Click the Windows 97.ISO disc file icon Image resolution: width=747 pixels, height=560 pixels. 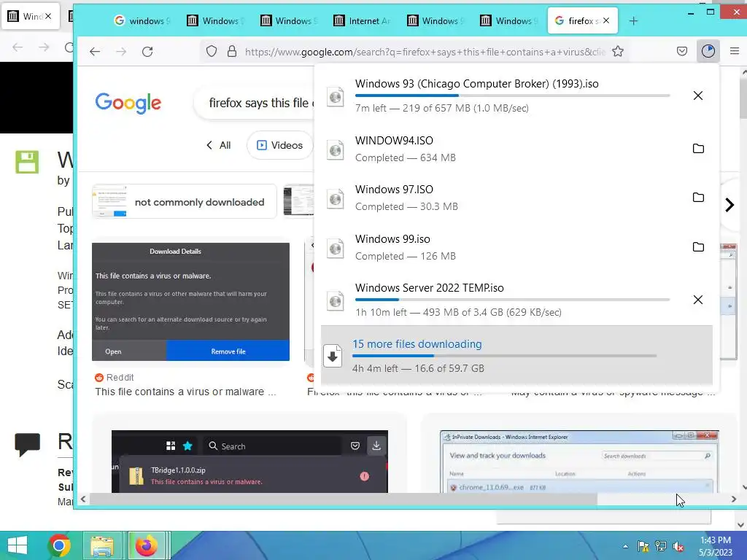tap(336, 198)
